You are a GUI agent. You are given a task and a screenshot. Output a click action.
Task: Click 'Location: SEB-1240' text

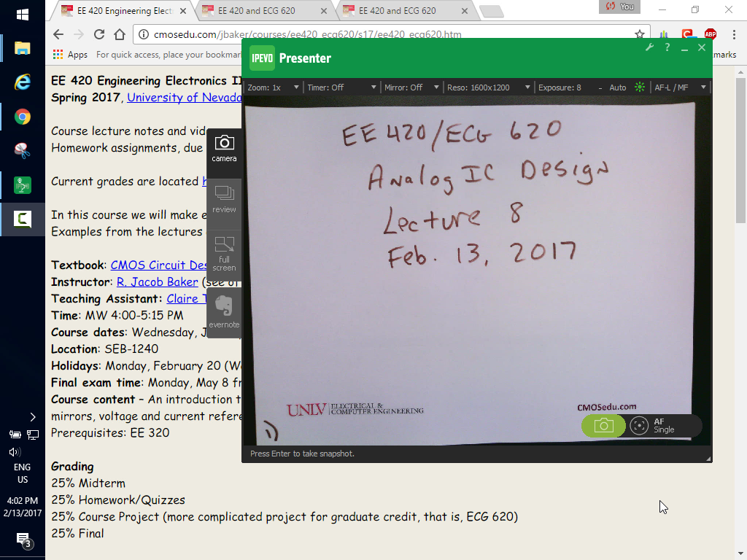pos(104,349)
